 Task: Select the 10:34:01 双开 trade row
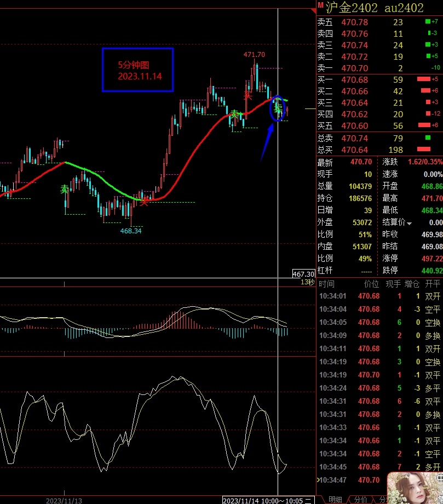pyautogui.click(x=379, y=296)
